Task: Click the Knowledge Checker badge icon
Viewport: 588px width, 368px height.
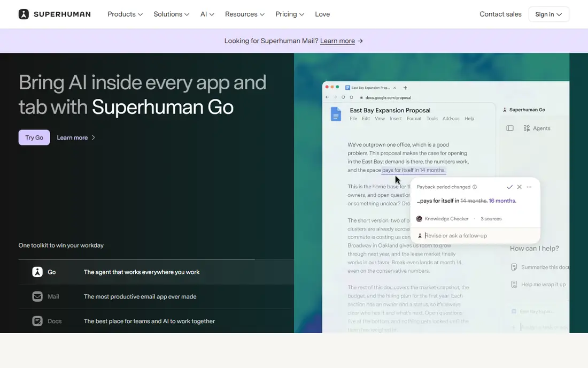Action: (419, 219)
